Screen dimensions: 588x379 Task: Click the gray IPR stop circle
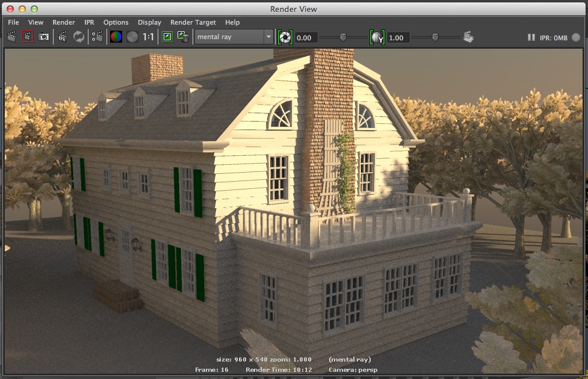[576, 37]
